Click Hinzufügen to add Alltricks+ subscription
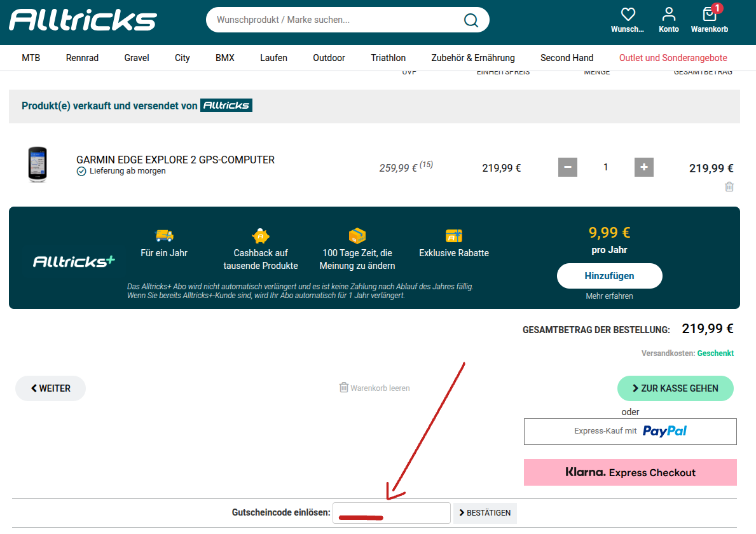 [x=609, y=276]
